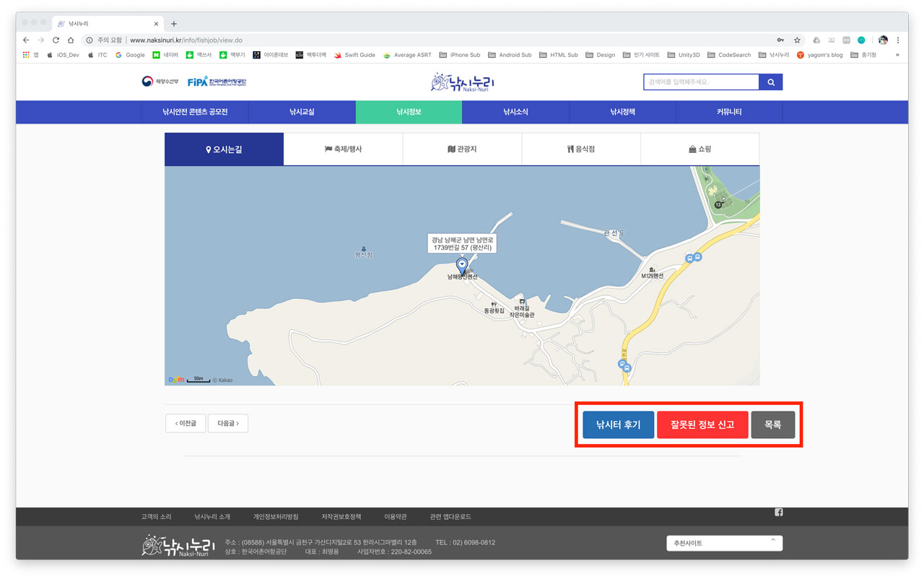Click the blue map location pin
924x579 pixels.
click(462, 266)
